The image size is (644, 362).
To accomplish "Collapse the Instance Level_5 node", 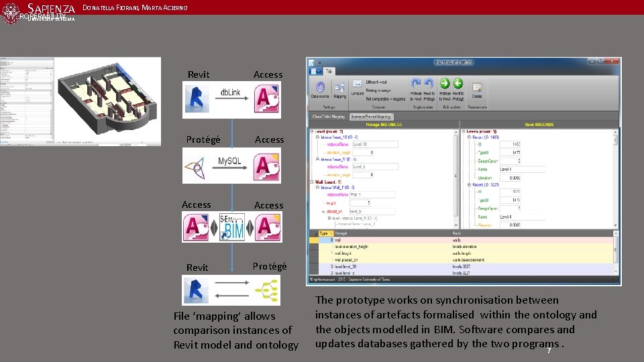I will [317, 160].
